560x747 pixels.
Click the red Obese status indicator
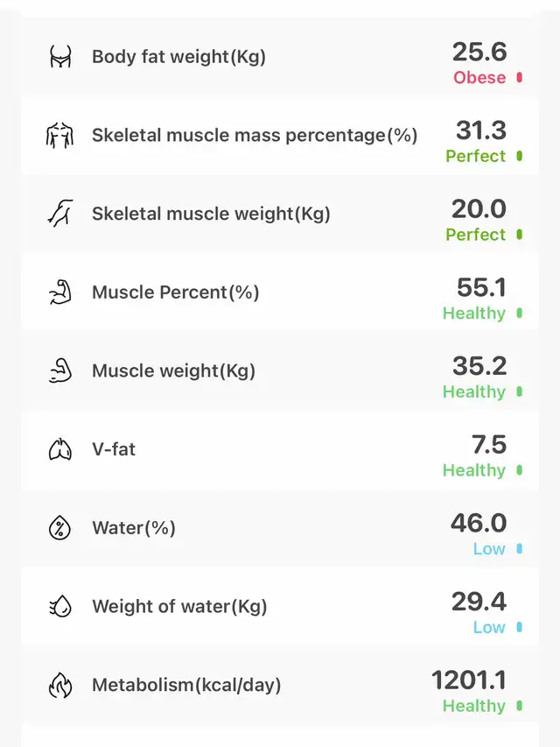click(x=520, y=78)
